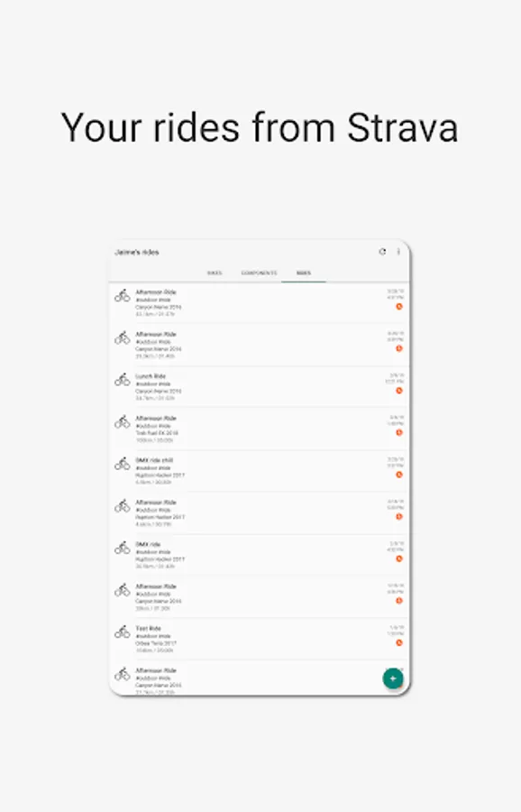The height and width of the screenshot is (812, 521).
Task: Tap the green add ride button
Action: pyautogui.click(x=393, y=678)
